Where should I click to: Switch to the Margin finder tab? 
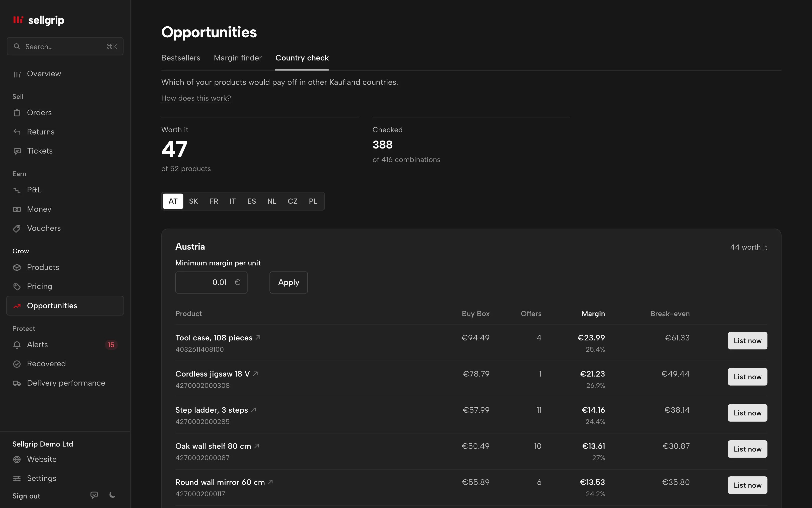(x=238, y=58)
